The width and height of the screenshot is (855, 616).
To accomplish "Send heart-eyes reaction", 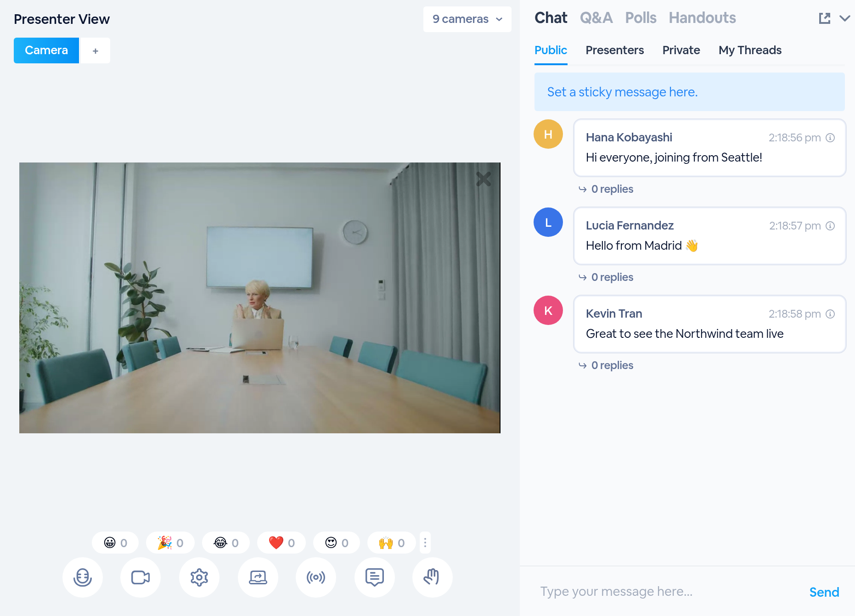I will click(x=337, y=543).
